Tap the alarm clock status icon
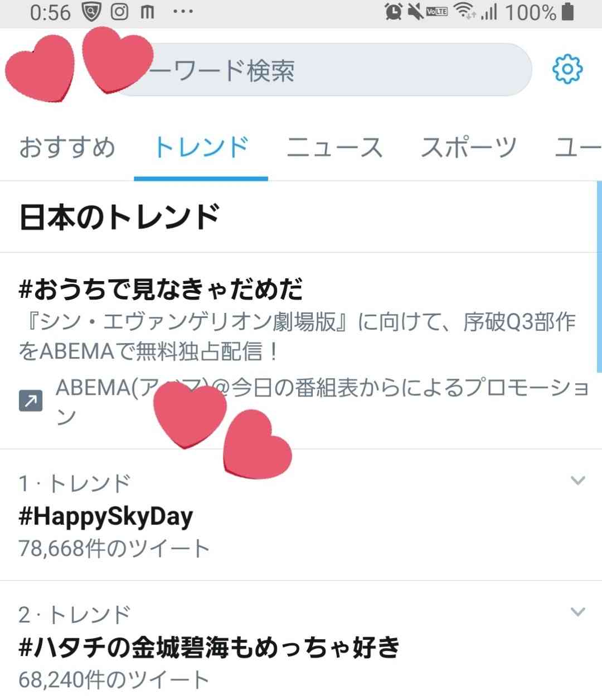Screen dimensions: 602x700 pos(394,12)
